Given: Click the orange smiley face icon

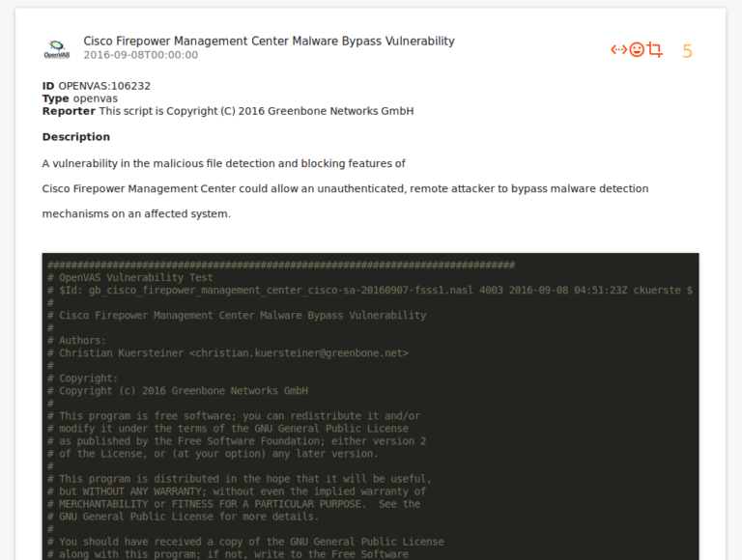Looking at the screenshot, I should coord(637,50).
